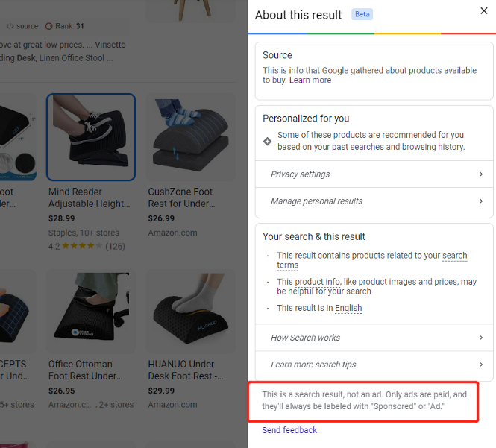Open Manage personal results

point(316,201)
